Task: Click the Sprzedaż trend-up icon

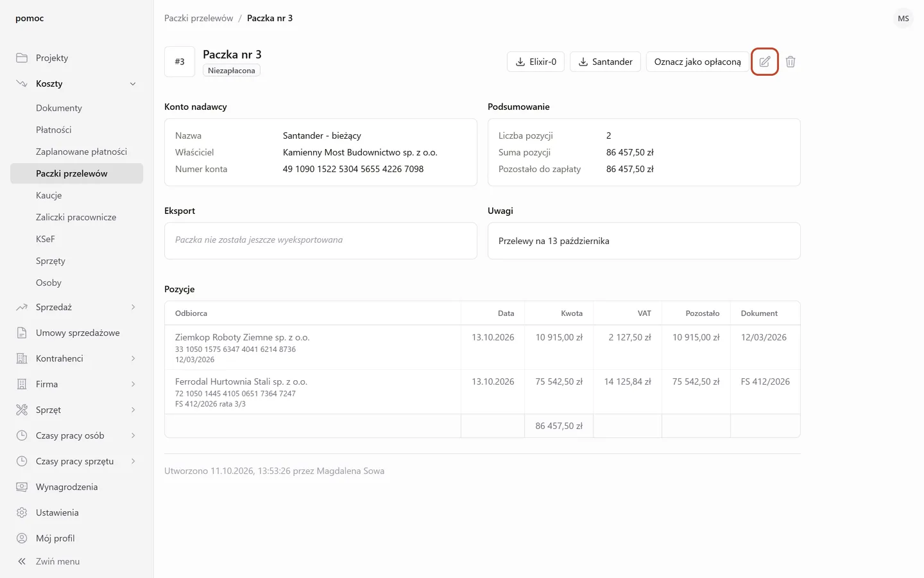Action: tap(22, 307)
